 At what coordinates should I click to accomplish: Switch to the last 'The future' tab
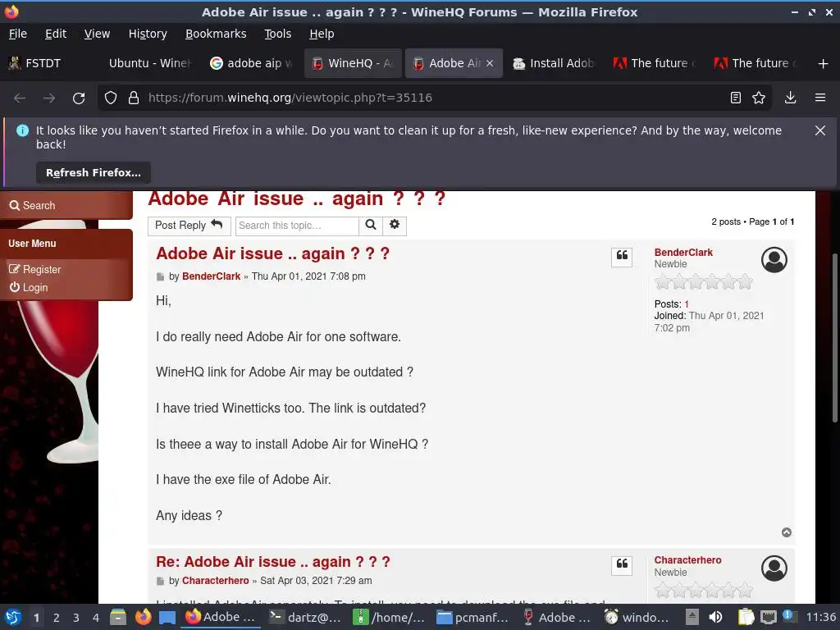tap(756, 63)
